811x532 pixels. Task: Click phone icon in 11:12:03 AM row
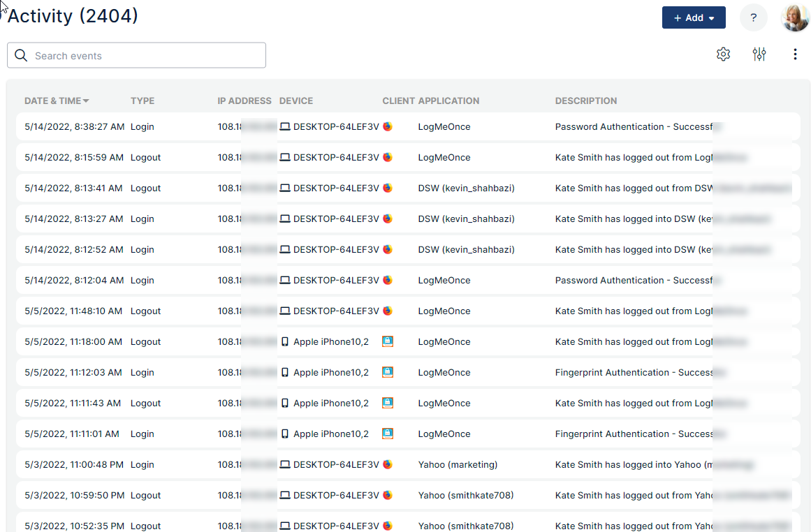pos(284,372)
